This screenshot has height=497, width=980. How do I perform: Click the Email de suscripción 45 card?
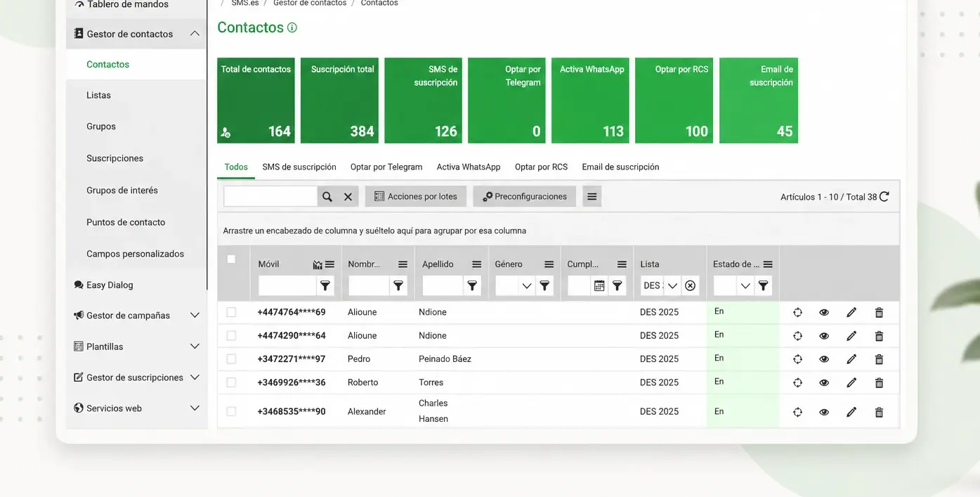[x=759, y=101]
